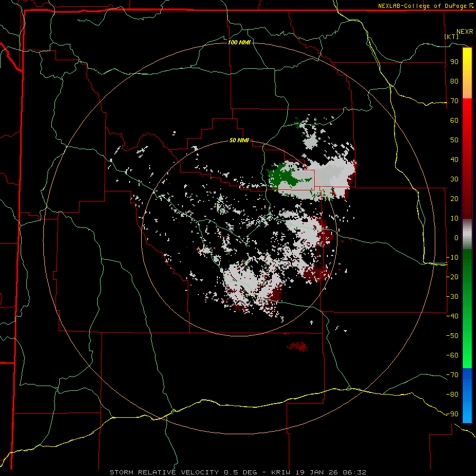This screenshot has width=476, height=476.
Task: Click the -70 value on velocity scale
Action: coord(452,375)
